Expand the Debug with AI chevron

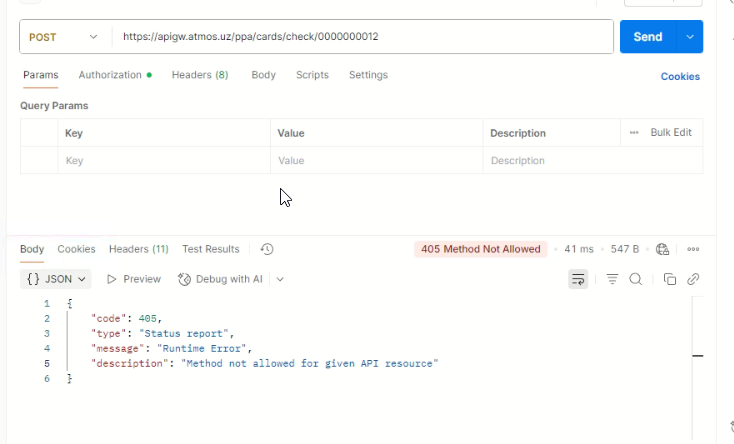click(x=280, y=279)
